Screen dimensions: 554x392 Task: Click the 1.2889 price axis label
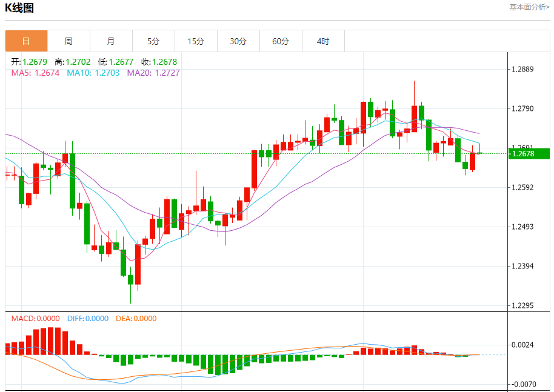click(522, 69)
